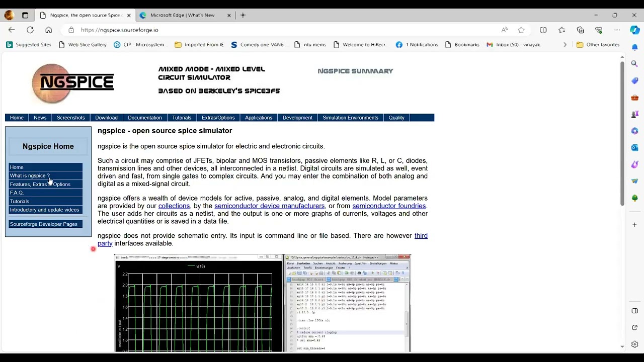Open Sourceforge Developer Pages link
644x362 pixels.
(x=45, y=224)
